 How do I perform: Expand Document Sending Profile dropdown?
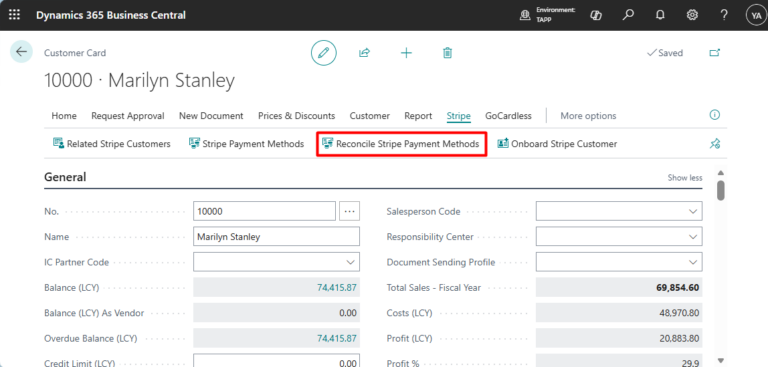point(693,262)
